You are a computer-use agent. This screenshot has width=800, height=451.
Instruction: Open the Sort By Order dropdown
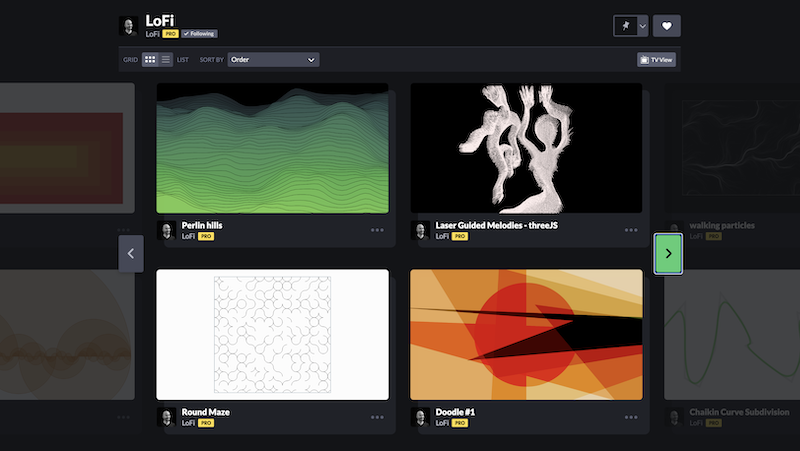click(x=273, y=60)
